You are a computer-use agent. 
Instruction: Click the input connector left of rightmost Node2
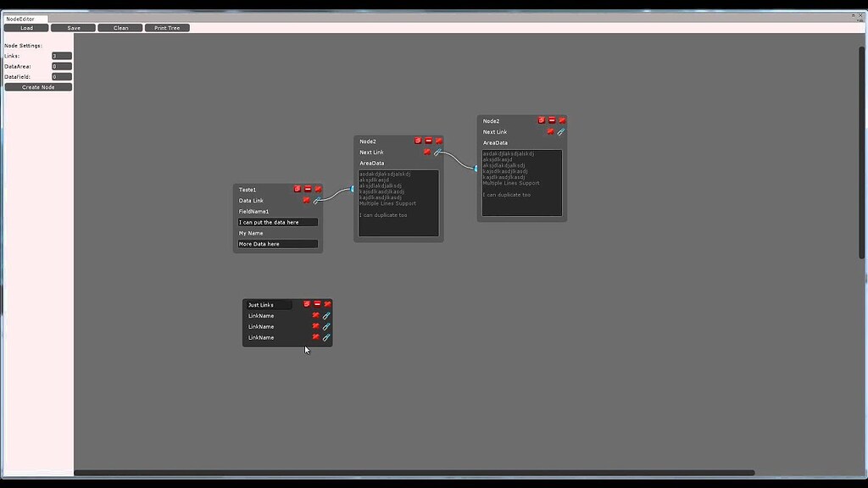[x=475, y=169]
